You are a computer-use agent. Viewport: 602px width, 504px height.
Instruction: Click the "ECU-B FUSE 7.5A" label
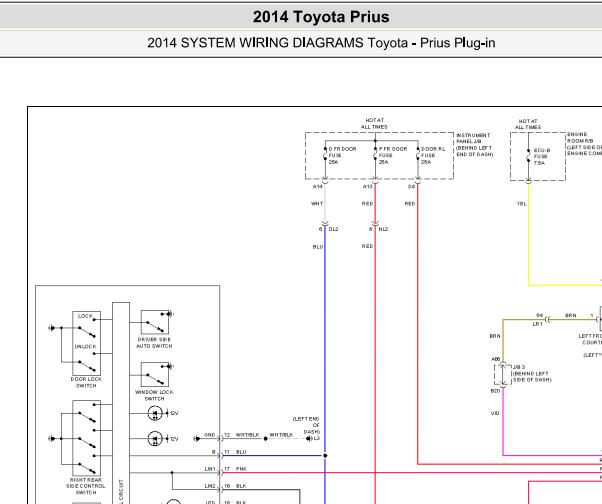[541, 157]
